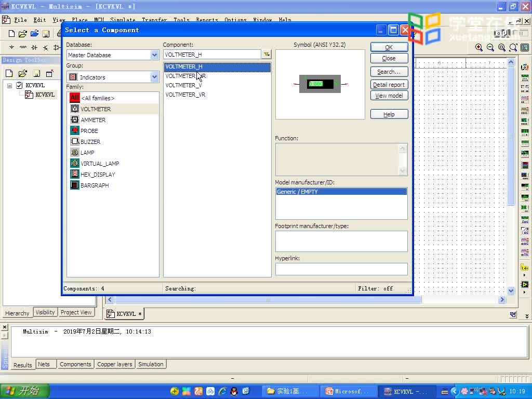Click the Windows Start button

coord(25,391)
